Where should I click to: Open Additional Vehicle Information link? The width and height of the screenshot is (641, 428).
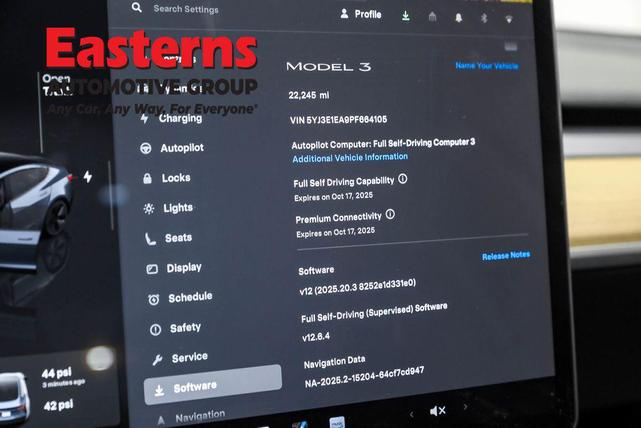350,157
